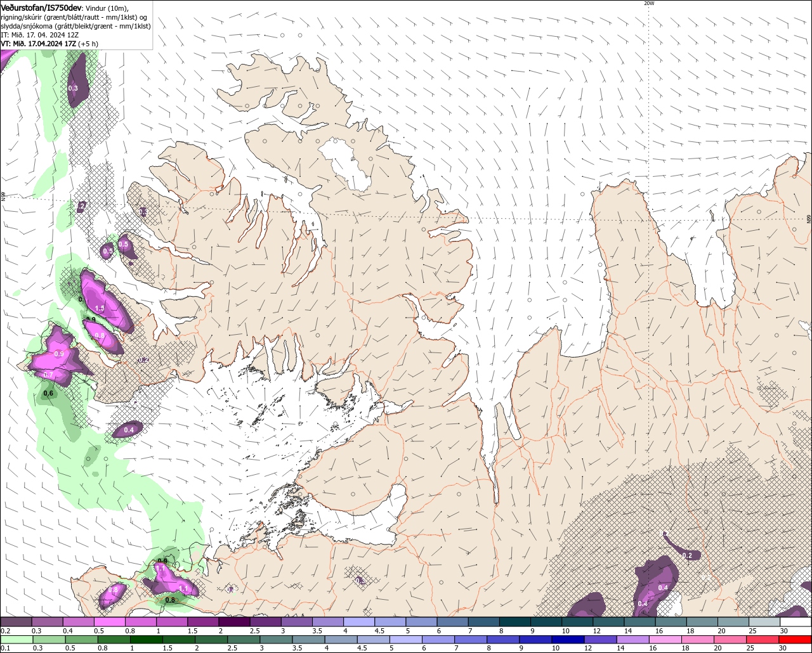Click the 2 swatch in green rain legend
Screen dimensions: 812x653
[211, 640]
